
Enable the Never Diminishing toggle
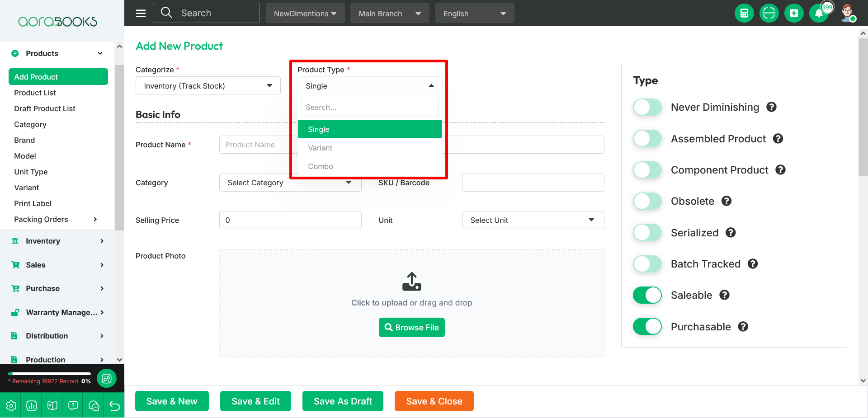(647, 107)
